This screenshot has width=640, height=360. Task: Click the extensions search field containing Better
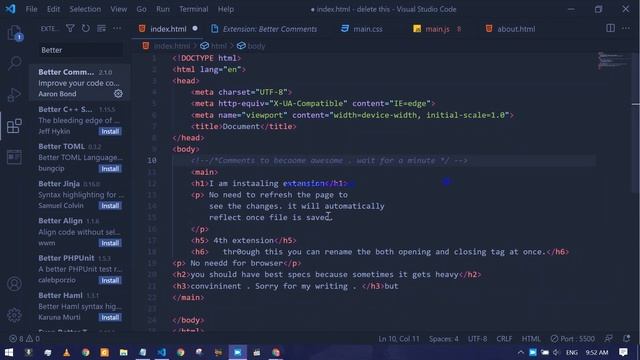80,50
